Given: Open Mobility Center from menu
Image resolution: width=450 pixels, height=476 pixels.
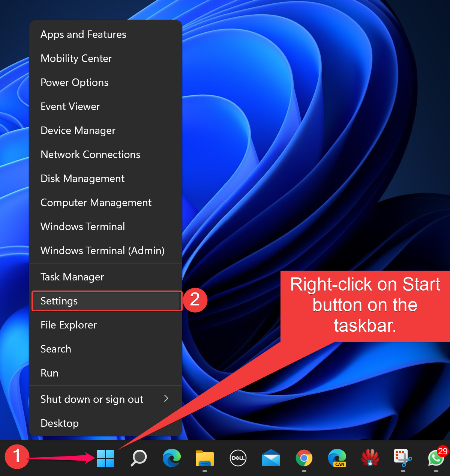Looking at the screenshot, I should tap(105, 59).
